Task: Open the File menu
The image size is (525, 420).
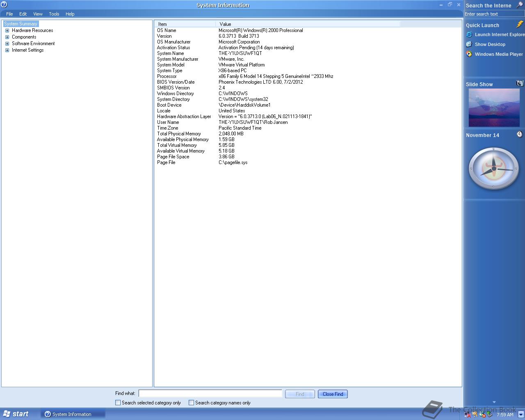Action: [x=9, y=14]
